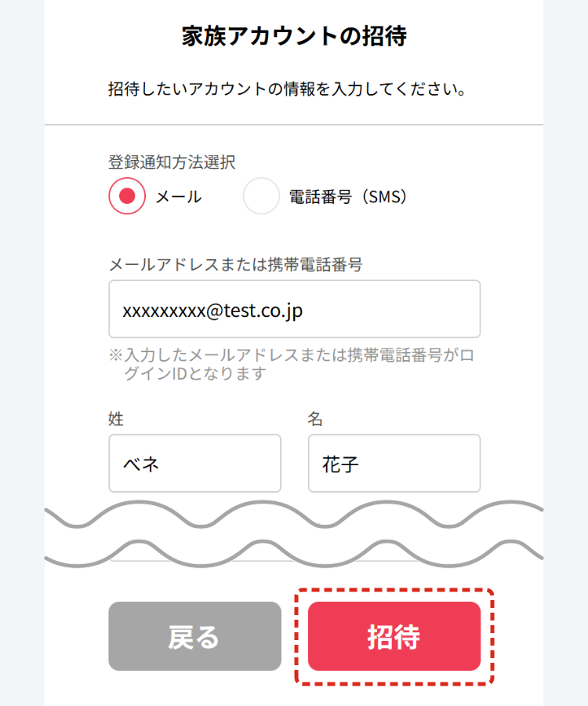Focus the email address input field
Image resolution: width=588 pixels, height=706 pixels.
294,309
